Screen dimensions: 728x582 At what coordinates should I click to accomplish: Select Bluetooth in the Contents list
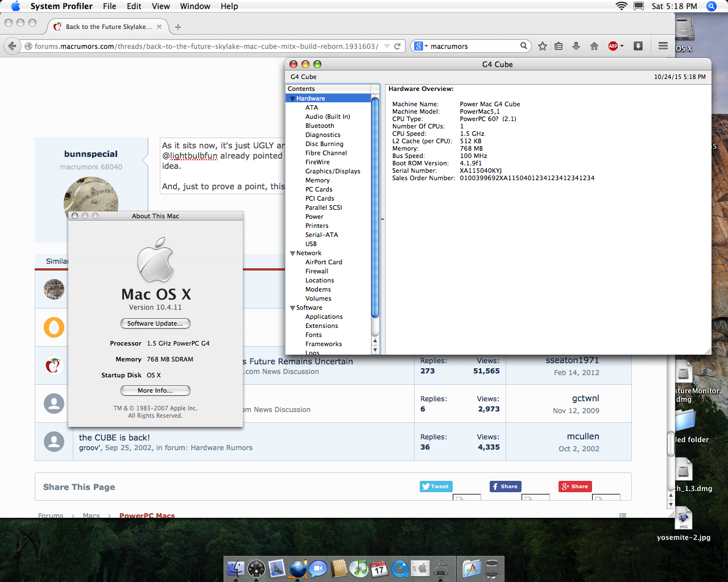(x=320, y=126)
